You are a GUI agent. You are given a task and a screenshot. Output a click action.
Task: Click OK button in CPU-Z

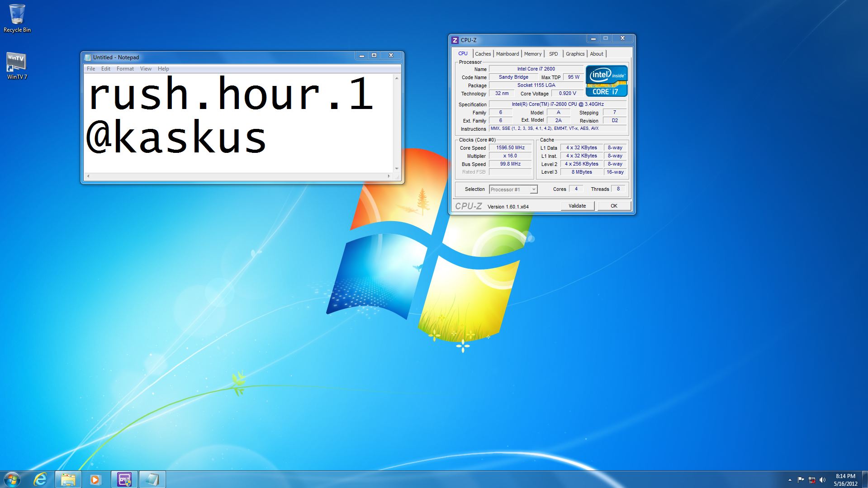point(614,206)
